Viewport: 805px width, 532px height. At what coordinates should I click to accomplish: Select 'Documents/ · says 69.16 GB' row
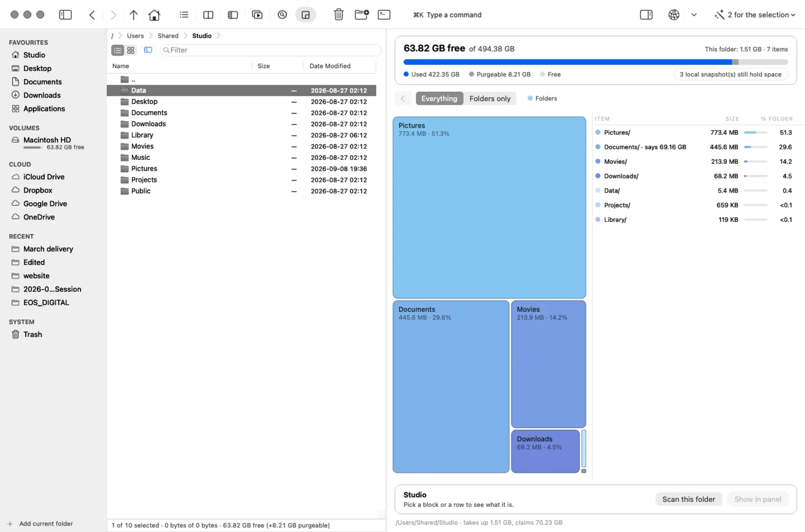point(694,147)
